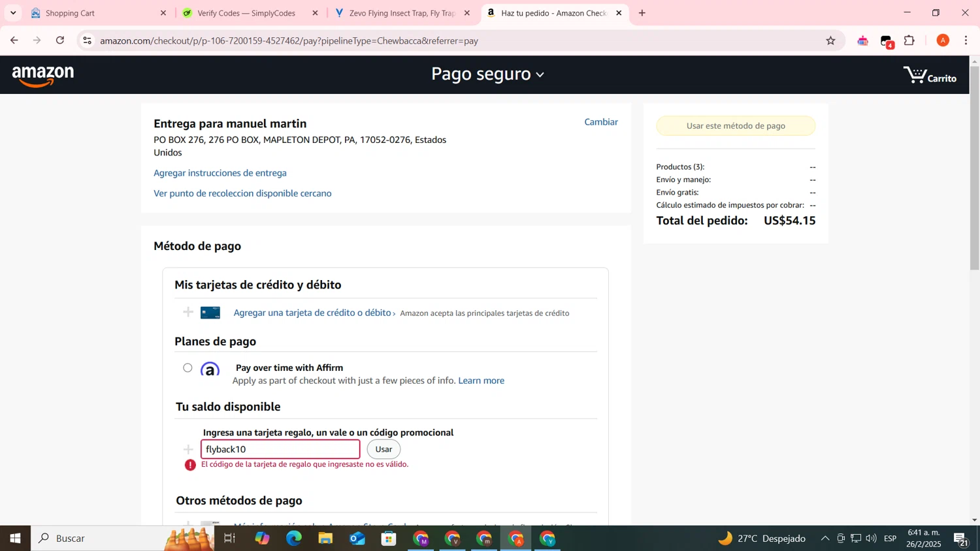
Task: Open the robot extension icon in toolbar
Action: point(862,40)
